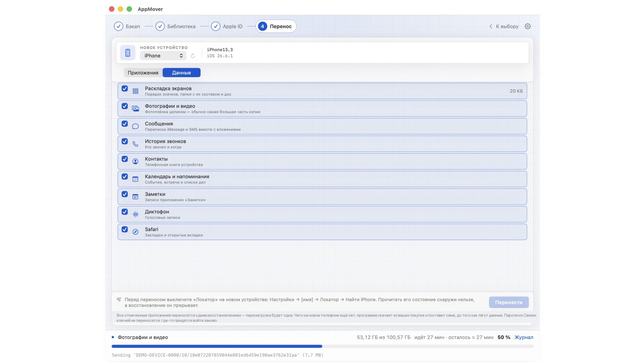The image size is (644, 362).
Task: Open the Журнал log link
Action: 524,337
